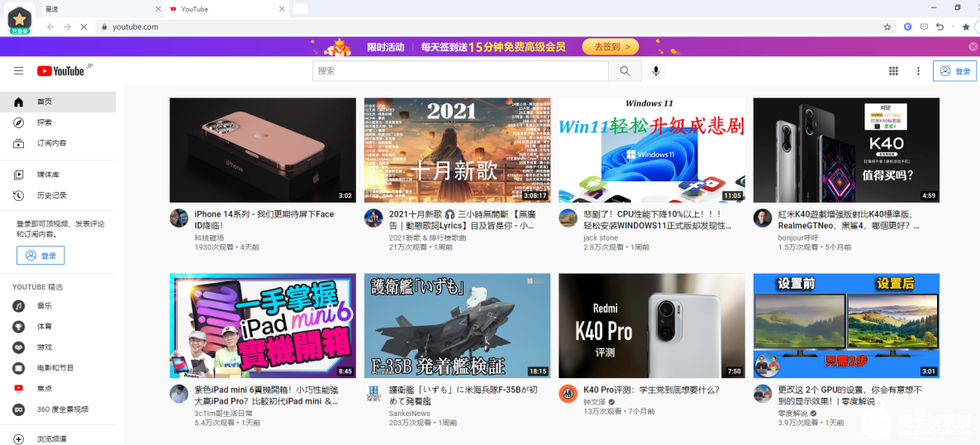Open the K40 Pro评测 video title
980x445 pixels.
pos(651,390)
